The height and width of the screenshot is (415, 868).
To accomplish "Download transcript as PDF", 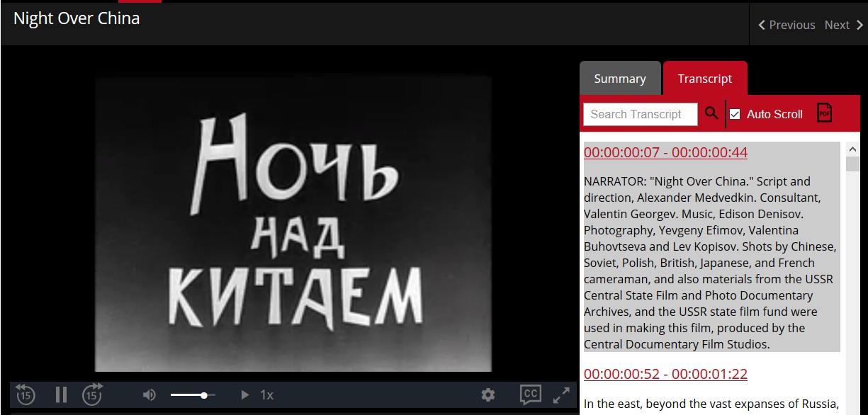I will pyautogui.click(x=824, y=113).
